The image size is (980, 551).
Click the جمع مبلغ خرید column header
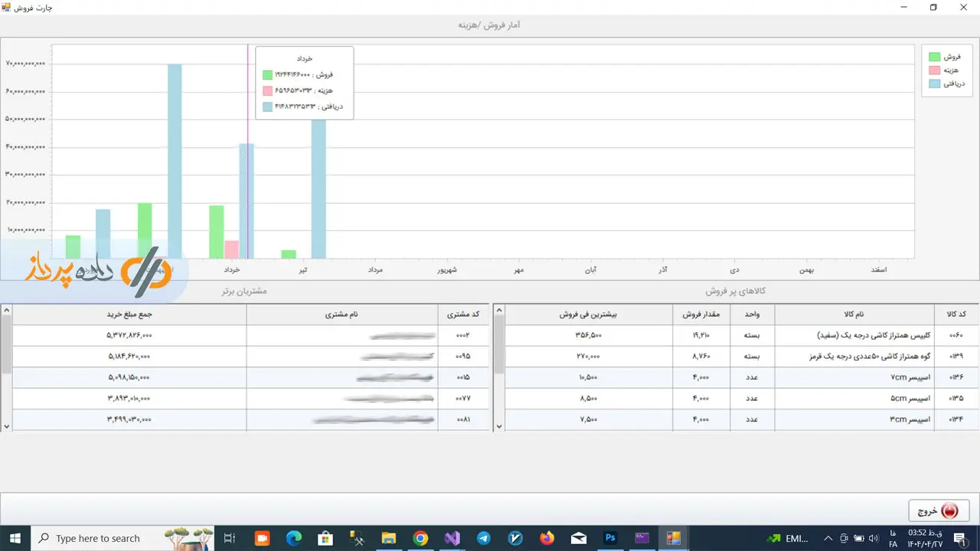tap(129, 315)
